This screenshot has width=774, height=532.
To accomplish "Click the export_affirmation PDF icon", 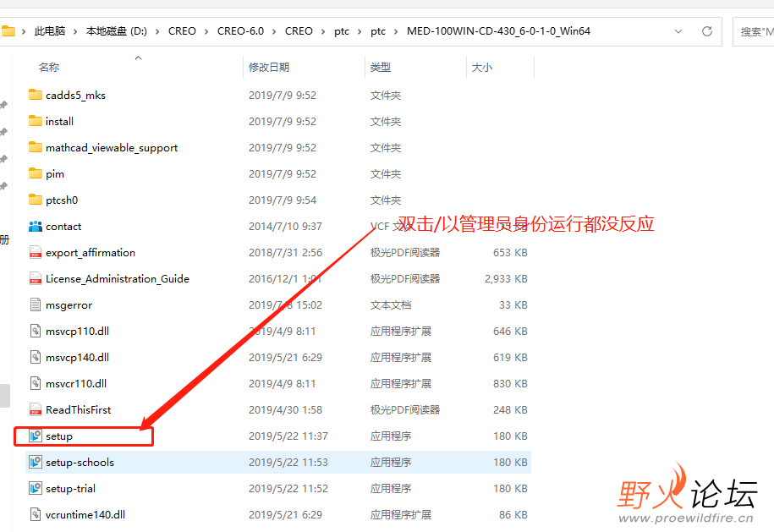I will pos(35,252).
